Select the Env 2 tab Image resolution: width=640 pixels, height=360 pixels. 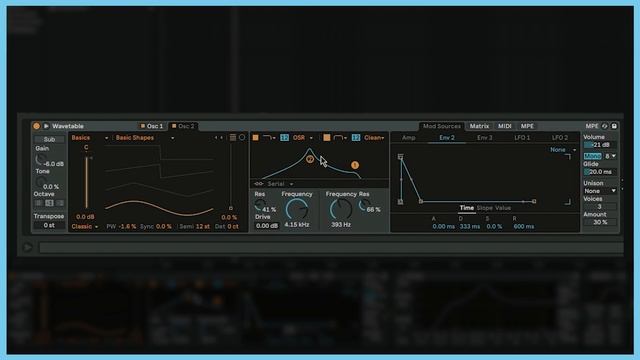447,138
